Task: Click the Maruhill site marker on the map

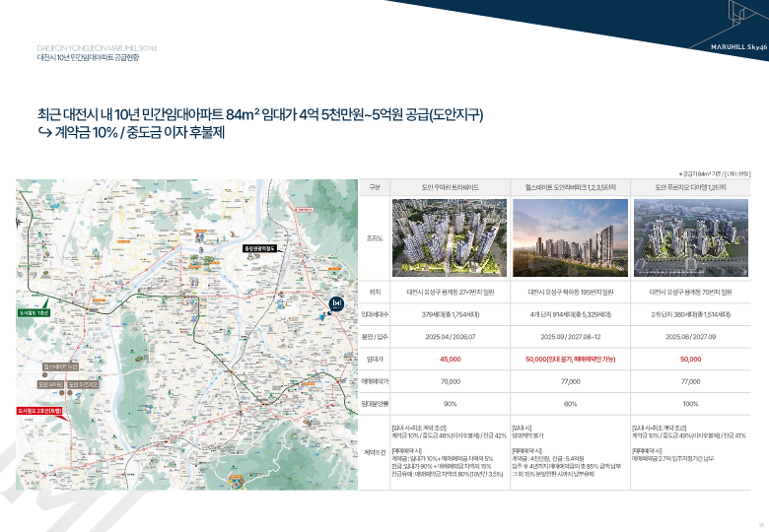Action: point(336,304)
